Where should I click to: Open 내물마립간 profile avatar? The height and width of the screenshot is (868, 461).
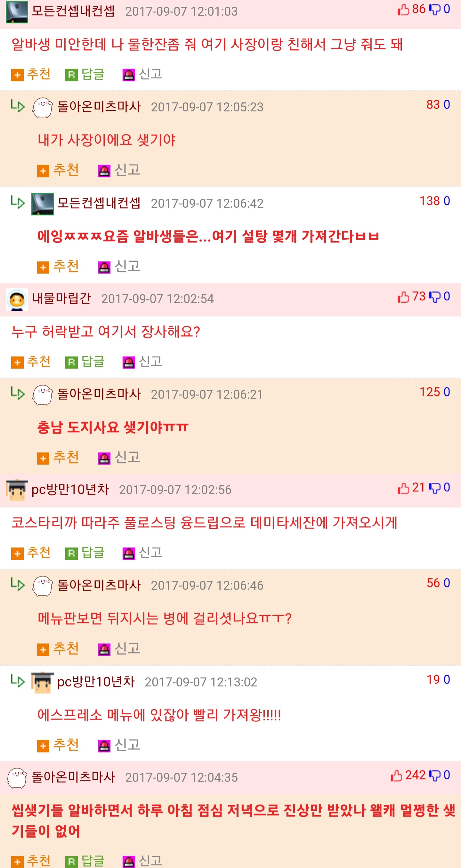point(17,299)
